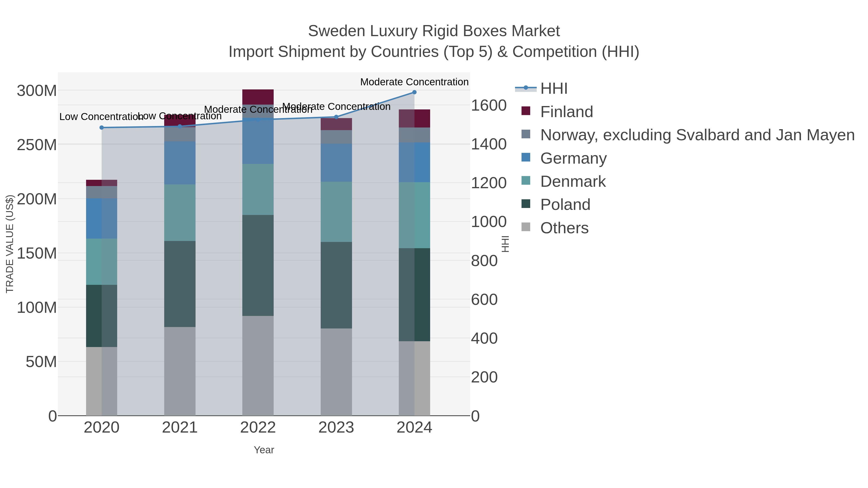Image resolution: width=868 pixels, height=488 pixels.
Task: Click the 2022 Poland bar segment
Action: 258,265
